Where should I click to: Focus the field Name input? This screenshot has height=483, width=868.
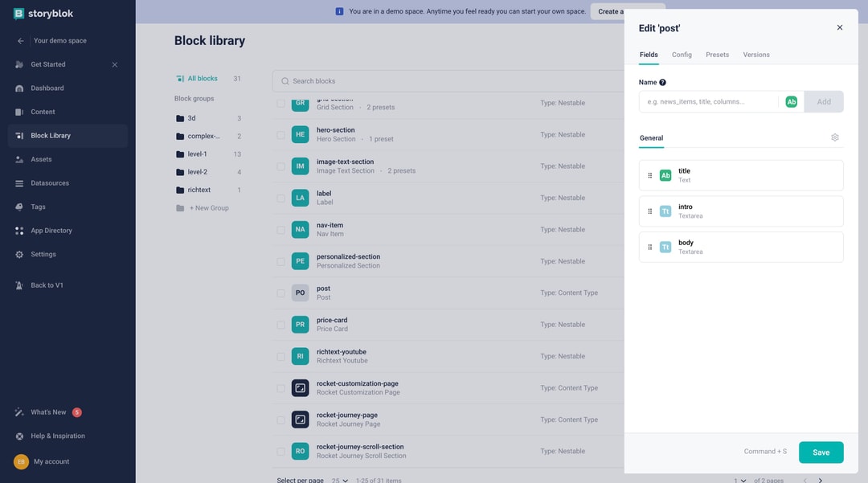710,102
